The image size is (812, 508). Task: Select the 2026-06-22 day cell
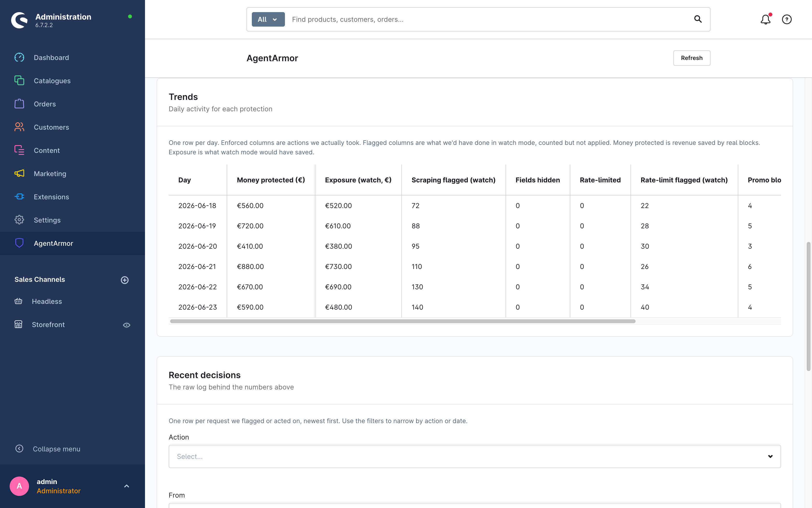pyautogui.click(x=198, y=287)
